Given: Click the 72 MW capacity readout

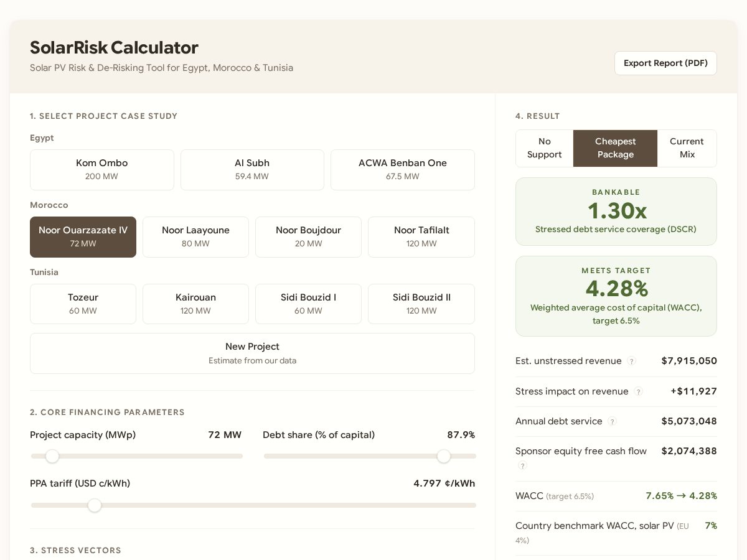Looking at the screenshot, I should click(x=225, y=435).
